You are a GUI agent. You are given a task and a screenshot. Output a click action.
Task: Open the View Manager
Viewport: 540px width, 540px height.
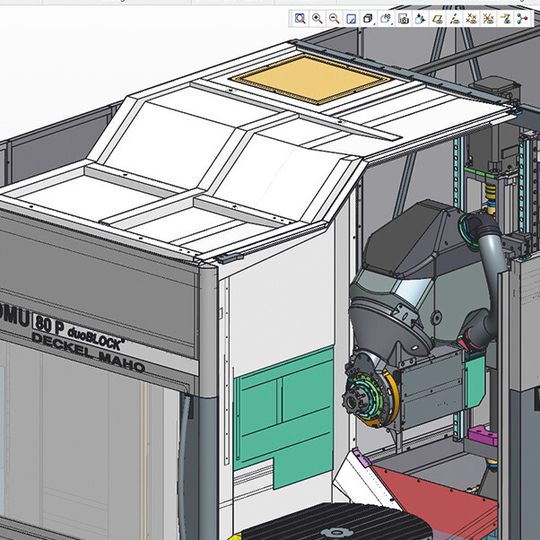click(403, 18)
